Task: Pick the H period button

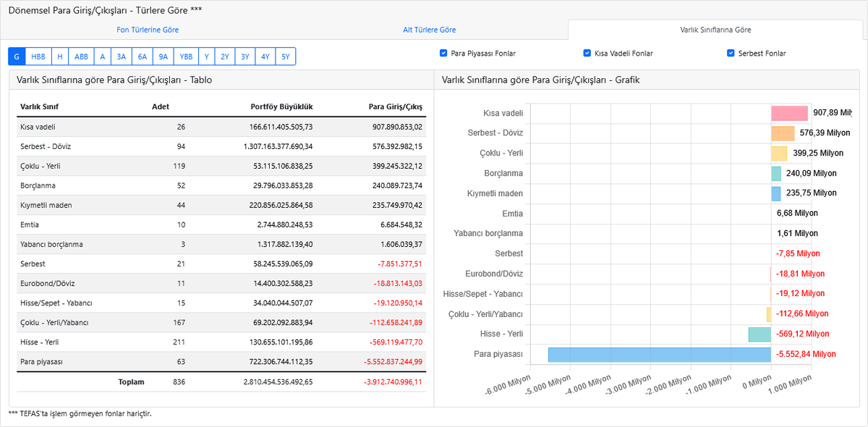Action: (60, 56)
